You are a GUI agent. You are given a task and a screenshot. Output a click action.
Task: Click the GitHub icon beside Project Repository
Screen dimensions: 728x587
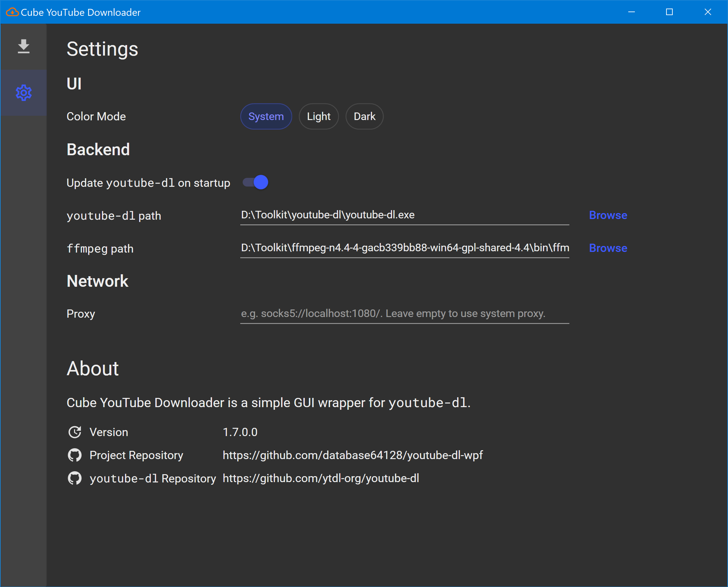pos(74,455)
